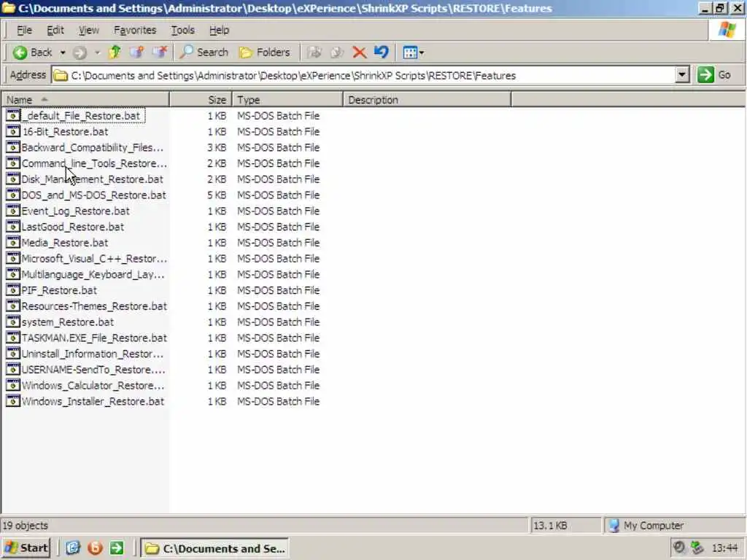
Task: Click Windows_Installer_Restore.bat file name
Action: pos(93,402)
